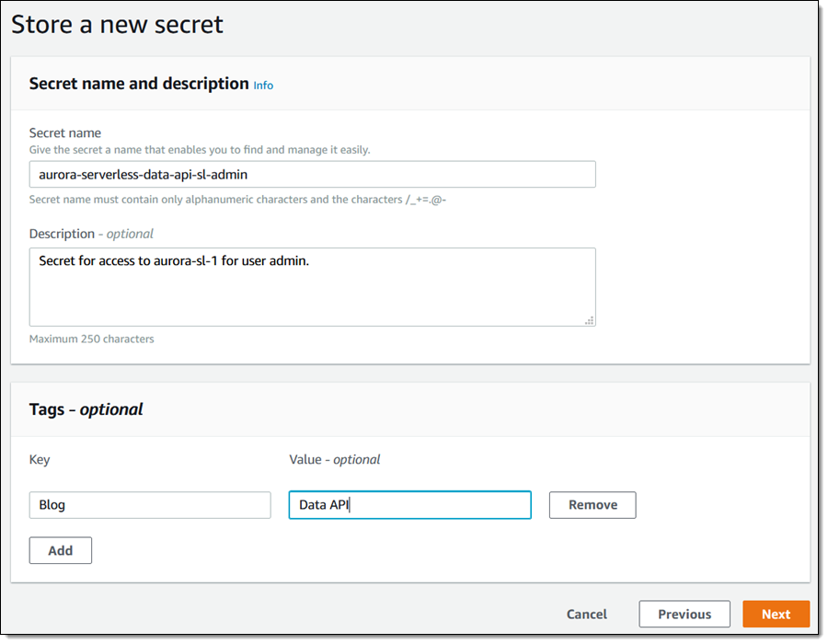Click the Description box resize handle
Screen dimensions: 828x644
coord(589,319)
